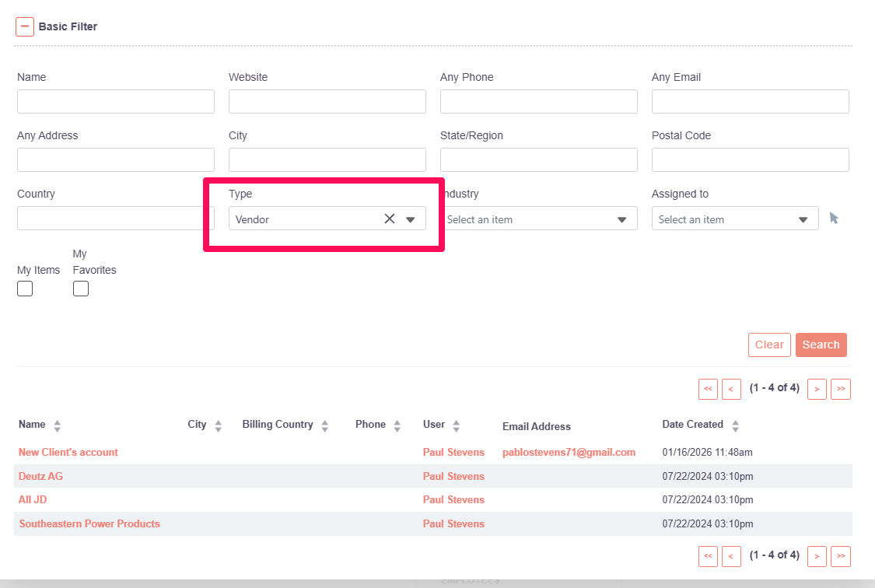Click the Any Email input field

pyautogui.click(x=750, y=101)
